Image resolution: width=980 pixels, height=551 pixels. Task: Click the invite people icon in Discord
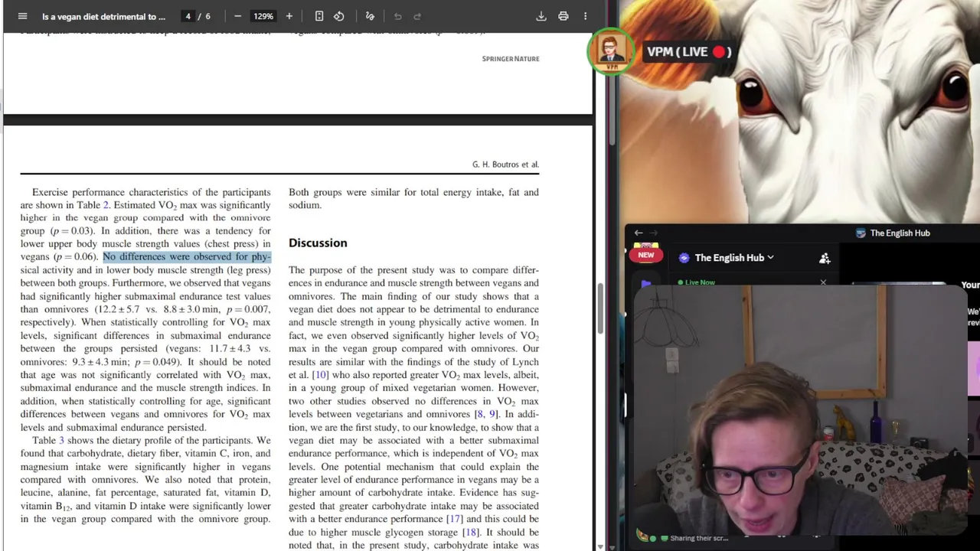point(825,259)
